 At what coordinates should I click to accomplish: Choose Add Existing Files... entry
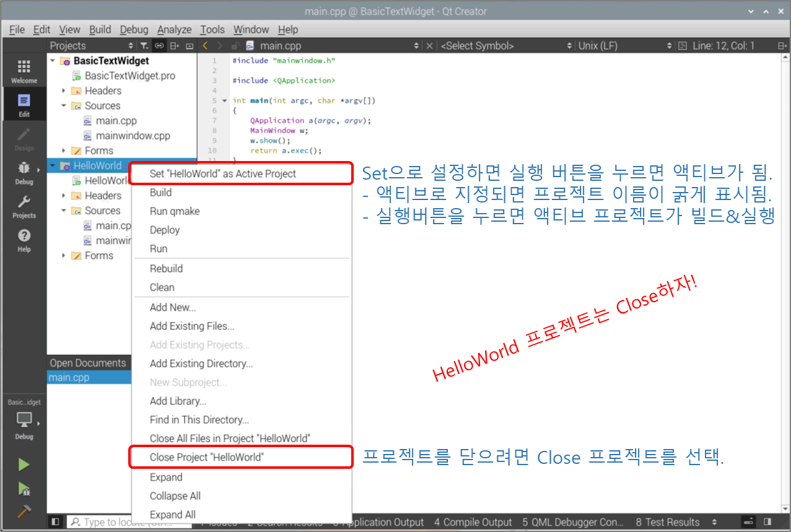pos(242,326)
